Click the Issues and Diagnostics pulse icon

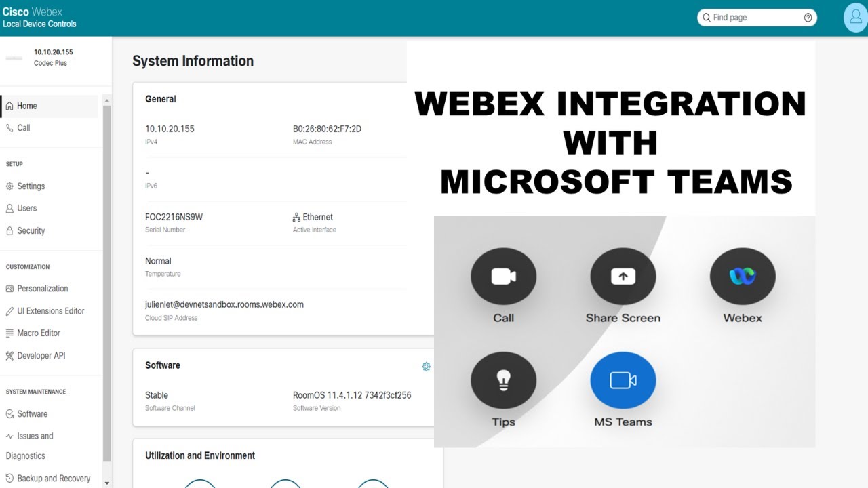pyautogui.click(x=9, y=436)
